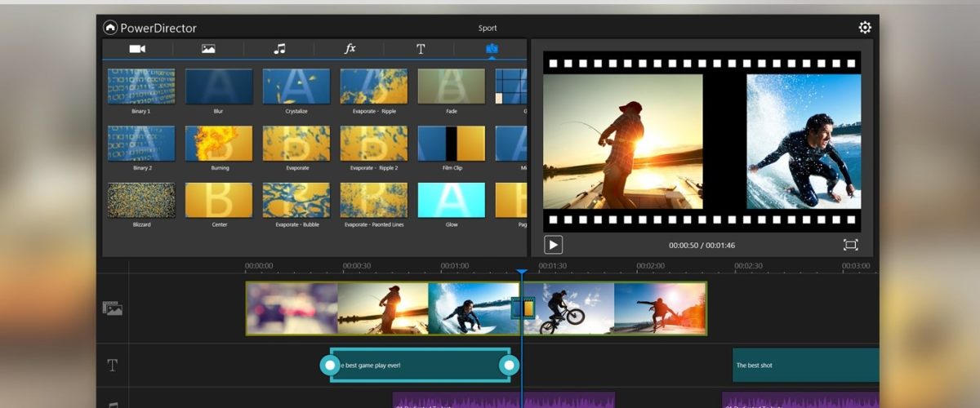Select the title track T icon
The image size is (980, 408).
[x=113, y=366]
